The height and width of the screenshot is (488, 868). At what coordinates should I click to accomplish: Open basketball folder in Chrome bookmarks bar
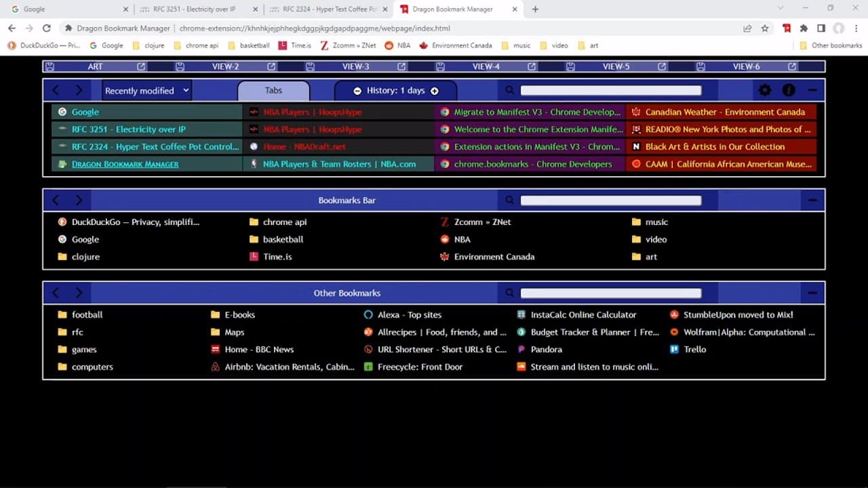[x=248, y=45]
